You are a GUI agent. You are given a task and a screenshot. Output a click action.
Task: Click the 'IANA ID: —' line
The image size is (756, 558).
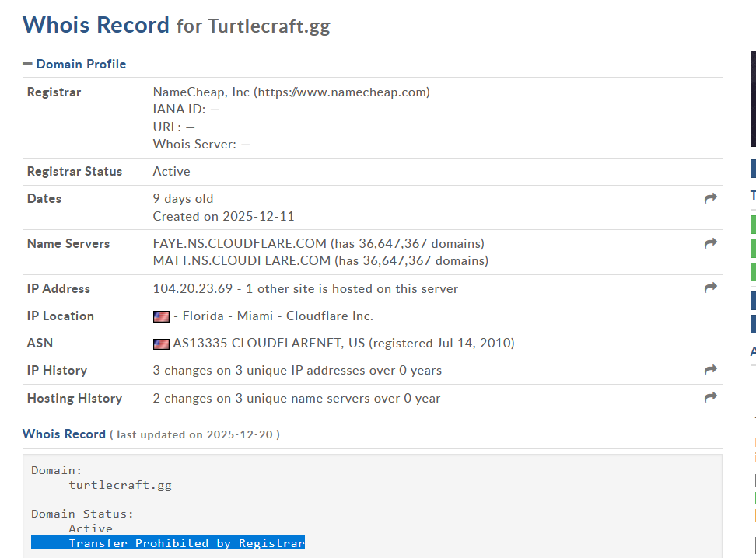tap(186, 110)
